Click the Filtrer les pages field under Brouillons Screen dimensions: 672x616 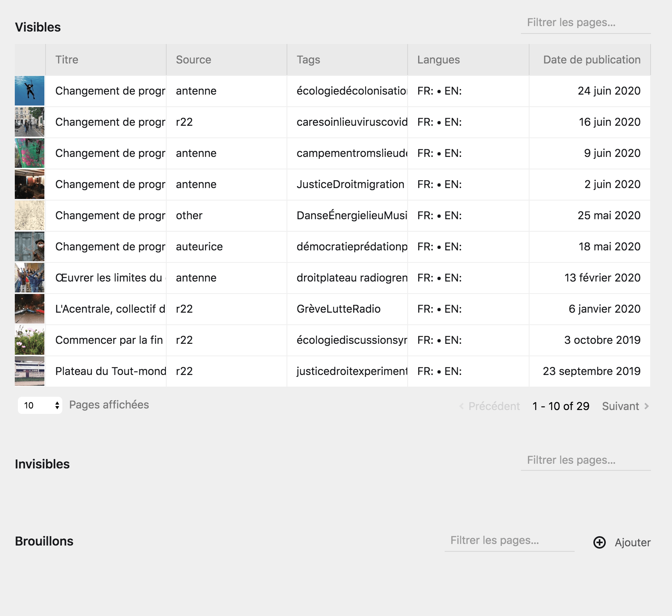(x=509, y=540)
